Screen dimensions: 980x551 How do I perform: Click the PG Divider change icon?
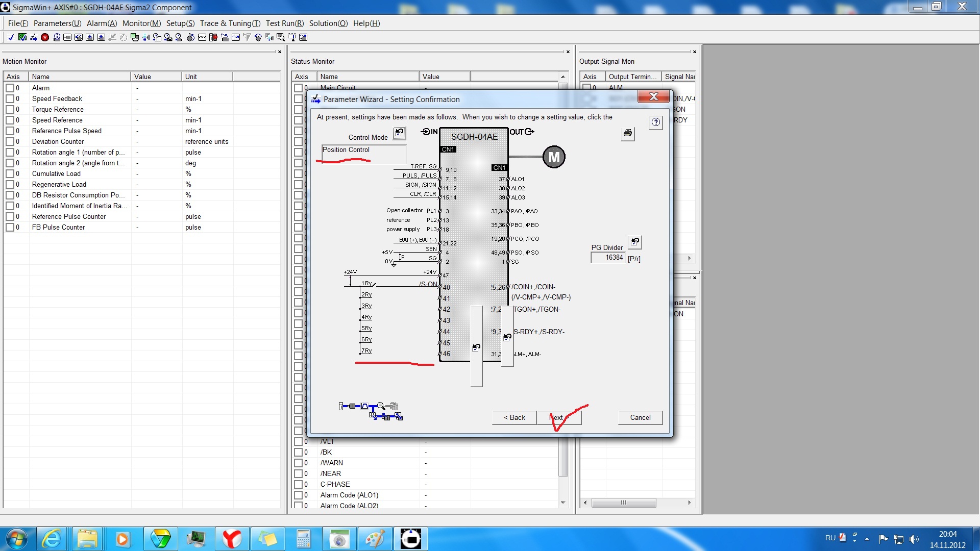(x=635, y=242)
